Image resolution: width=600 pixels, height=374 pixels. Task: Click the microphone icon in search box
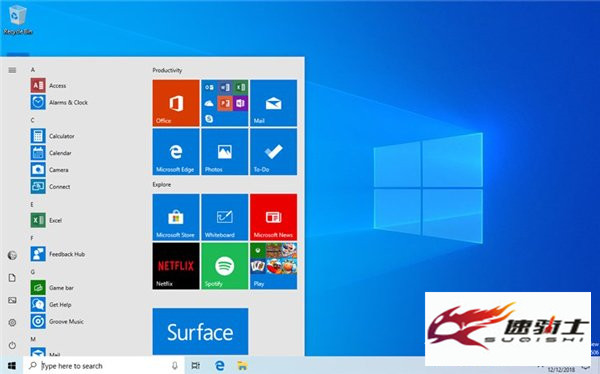tap(174, 366)
